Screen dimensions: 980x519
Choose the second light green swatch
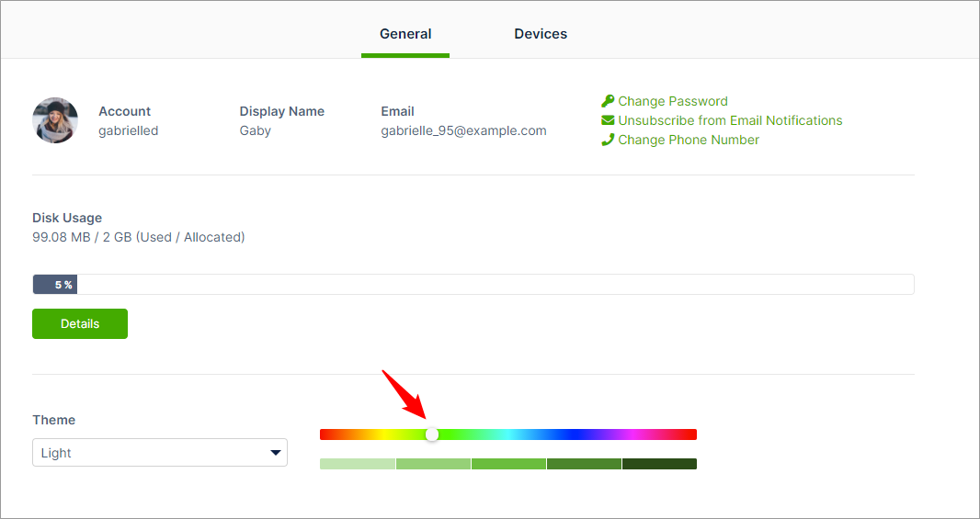[x=433, y=464]
